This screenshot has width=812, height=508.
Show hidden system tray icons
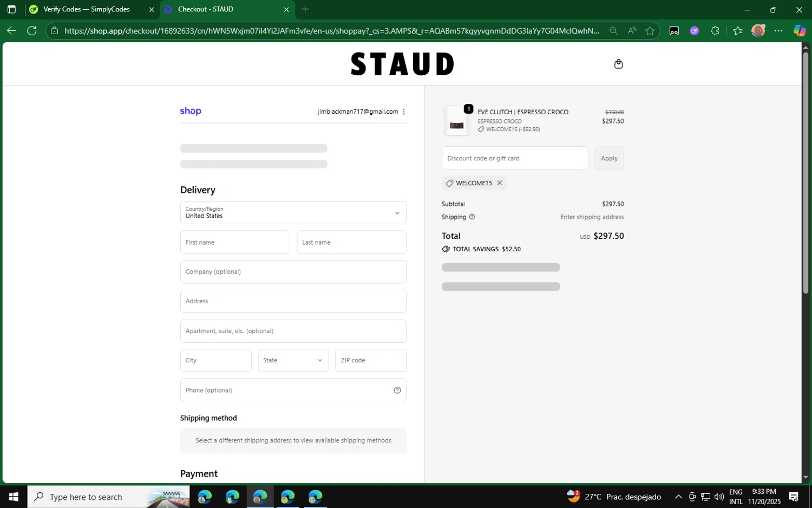[x=678, y=497]
